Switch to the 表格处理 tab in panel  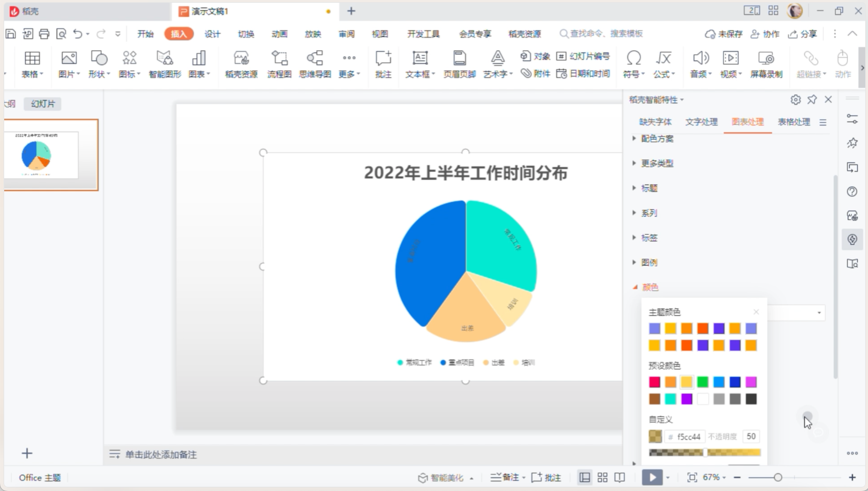[x=794, y=122]
